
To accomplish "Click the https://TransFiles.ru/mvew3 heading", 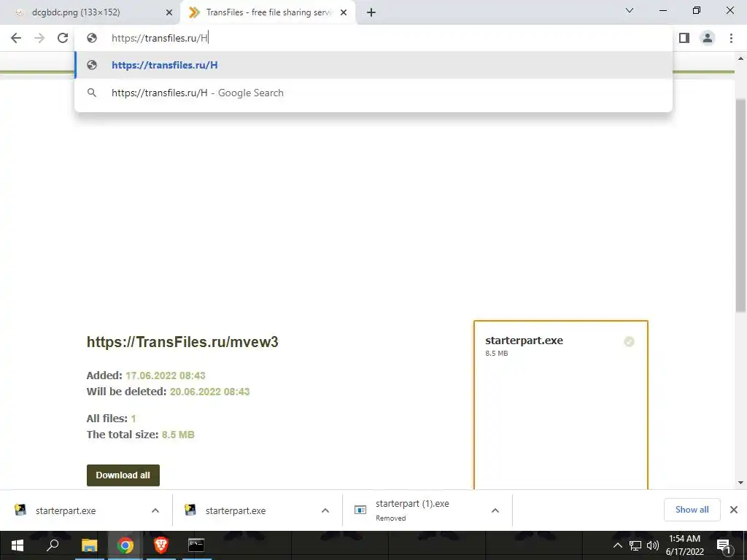I will (182, 343).
